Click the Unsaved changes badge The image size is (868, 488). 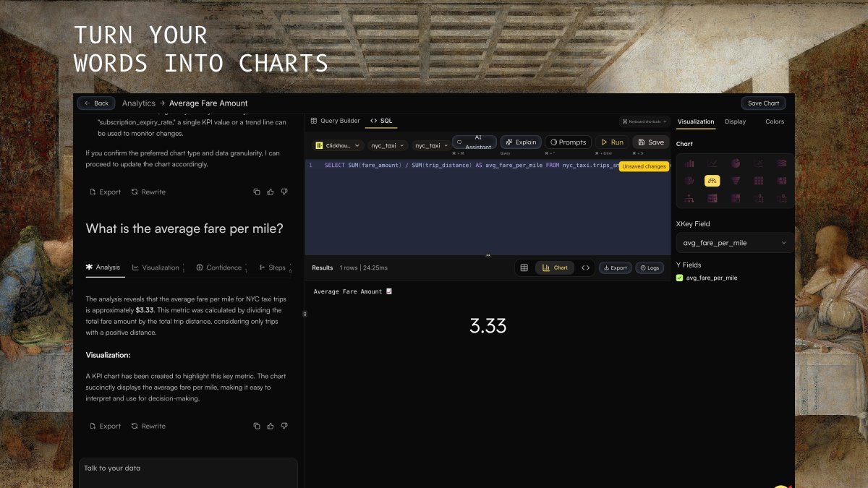click(644, 166)
